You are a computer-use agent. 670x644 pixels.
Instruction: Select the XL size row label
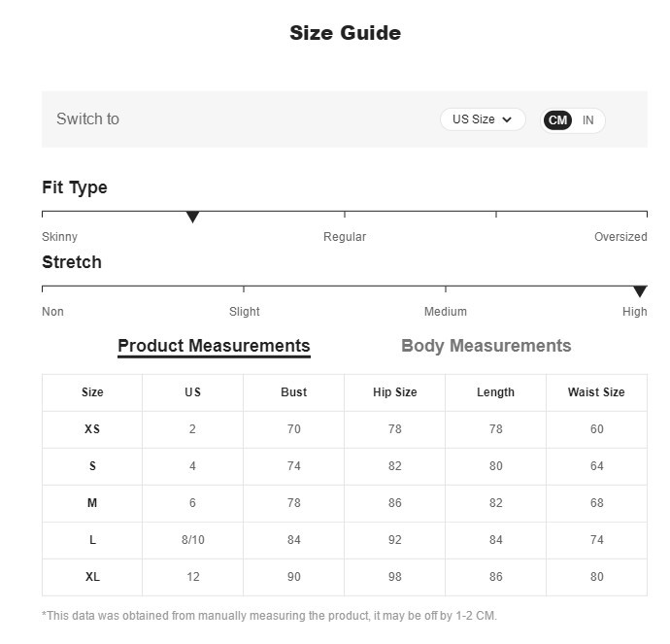92,577
